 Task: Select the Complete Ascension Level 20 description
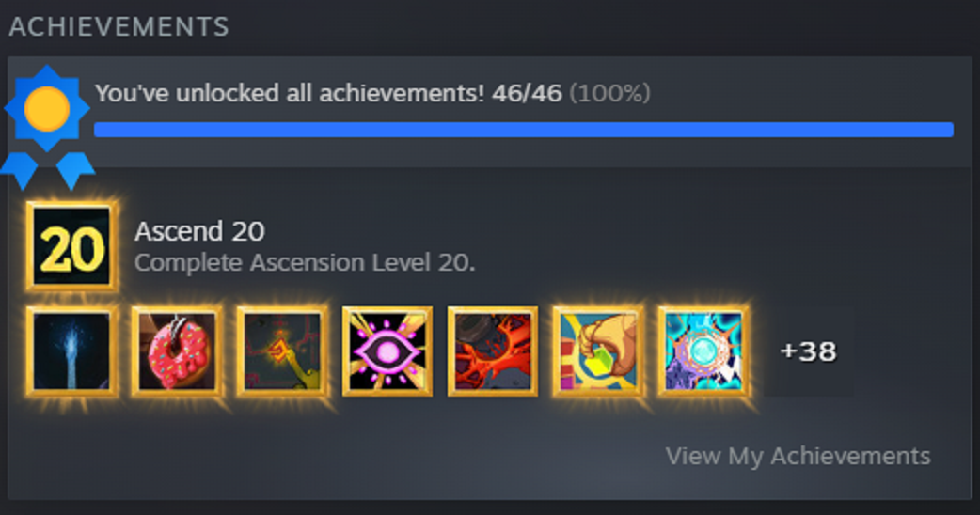click(305, 263)
